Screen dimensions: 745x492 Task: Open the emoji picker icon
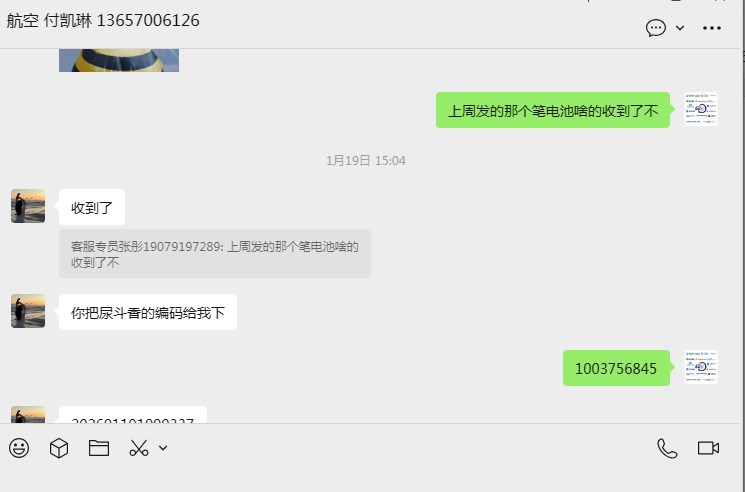pyautogui.click(x=19, y=448)
